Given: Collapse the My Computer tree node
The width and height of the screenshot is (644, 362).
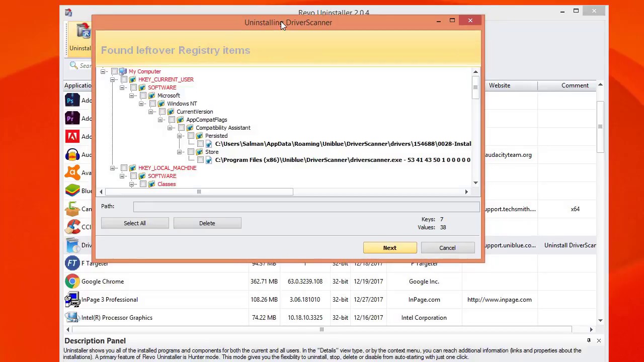Looking at the screenshot, I should click(103, 71).
